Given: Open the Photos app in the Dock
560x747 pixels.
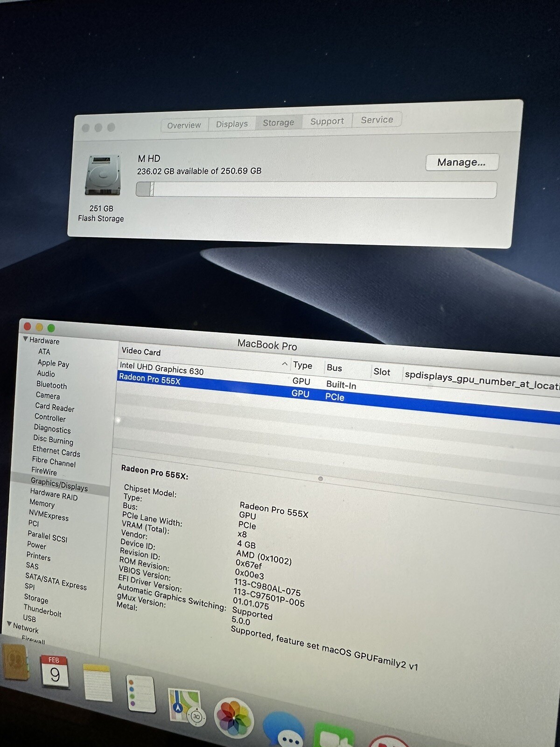Looking at the screenshot, I should click(233, 719).
